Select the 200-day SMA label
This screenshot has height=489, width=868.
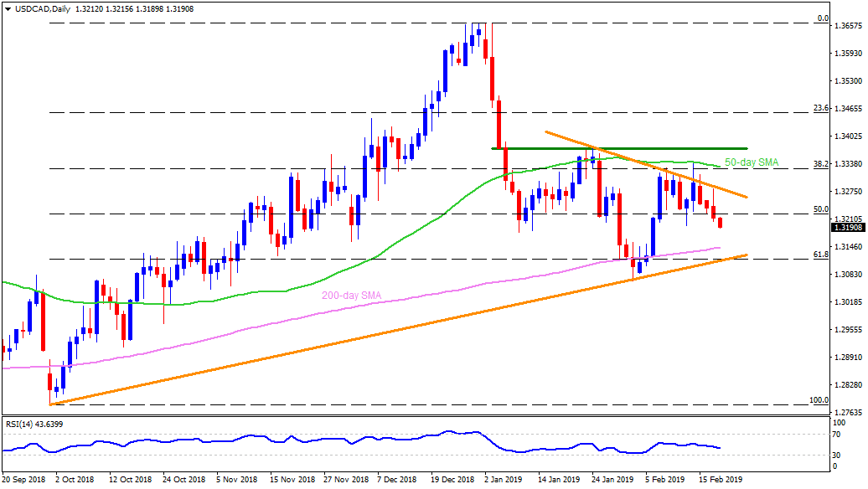[350, 296]
